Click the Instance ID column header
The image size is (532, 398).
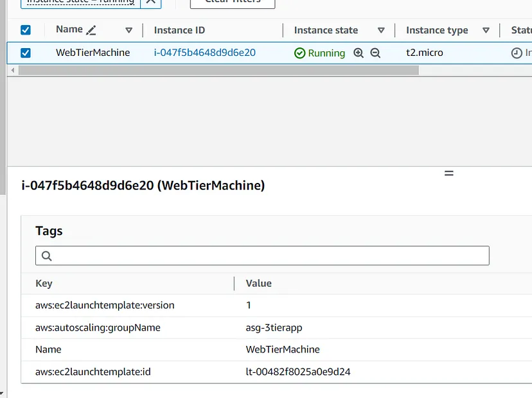point(179,30)
